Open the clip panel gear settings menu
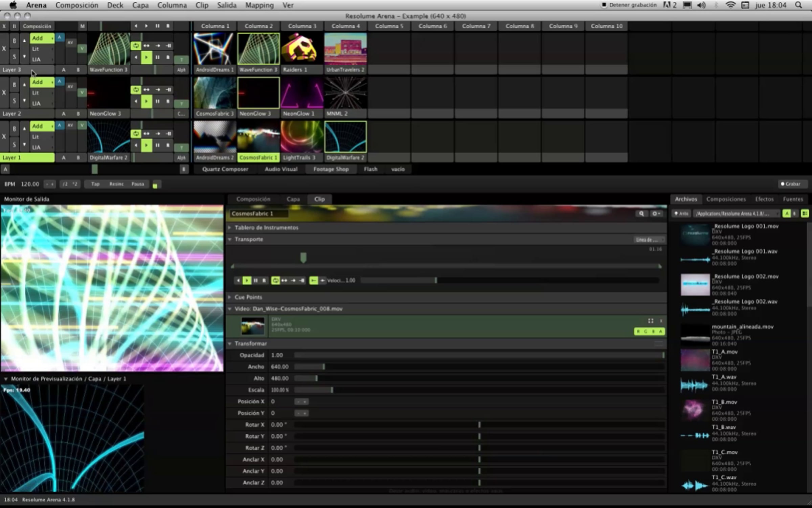This screenshot has height=508, width=812. coord(656,214)
